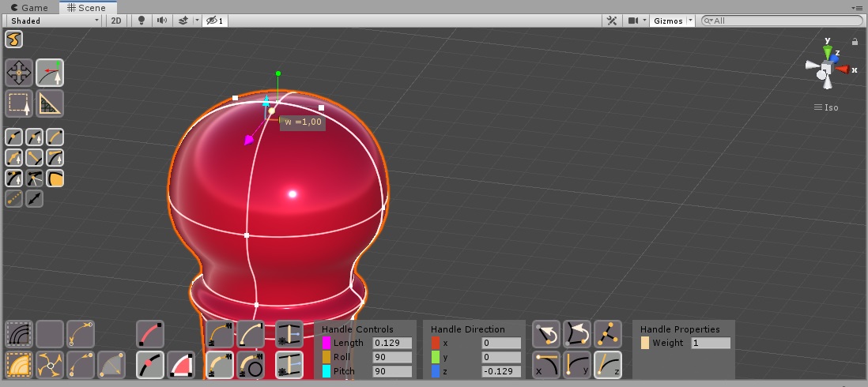Toggle the black curve with pink midpoint icon
Viewport: 868px width, 387px height.
pos(150,365)
